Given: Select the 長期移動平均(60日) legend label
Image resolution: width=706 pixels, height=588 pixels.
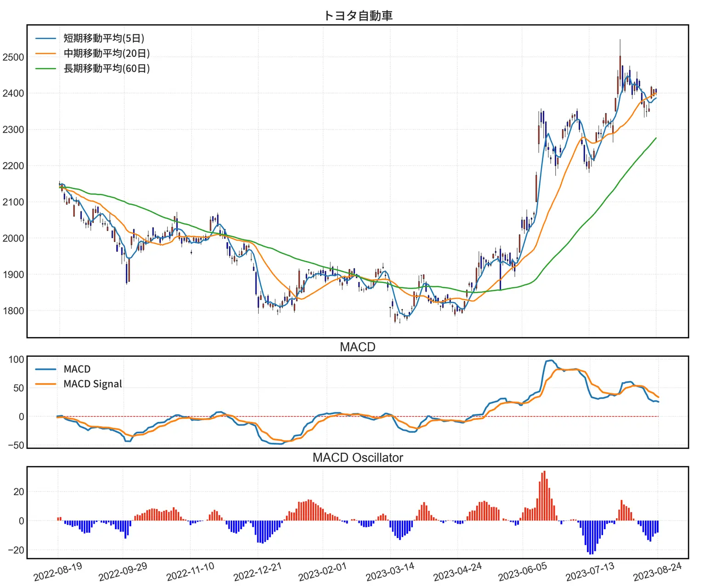Looking at the screenshot, I should tap(107, 68).
